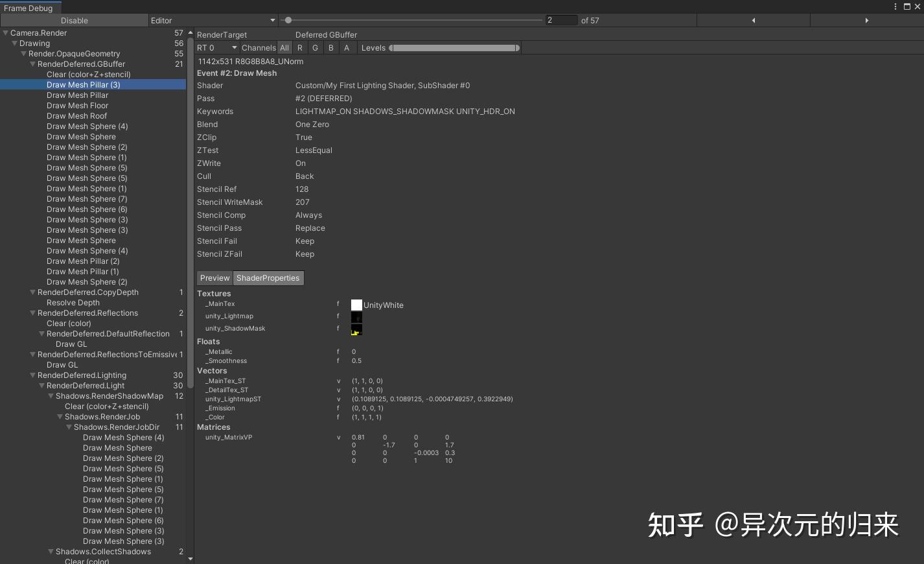Collapse the Shadows.RenderJobDir node

[x=69, y=427]
